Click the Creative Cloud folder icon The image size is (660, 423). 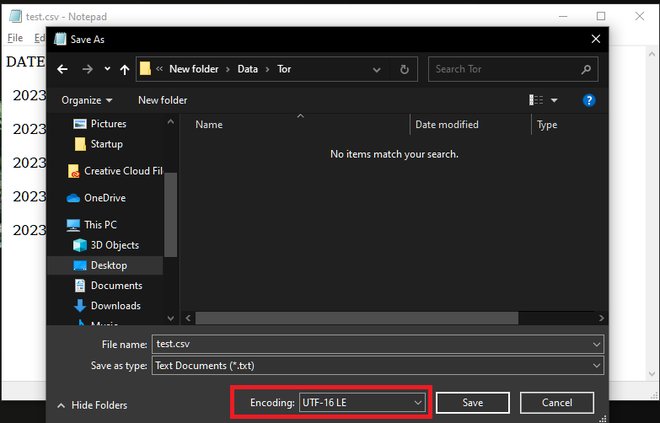tap(73, 171)
